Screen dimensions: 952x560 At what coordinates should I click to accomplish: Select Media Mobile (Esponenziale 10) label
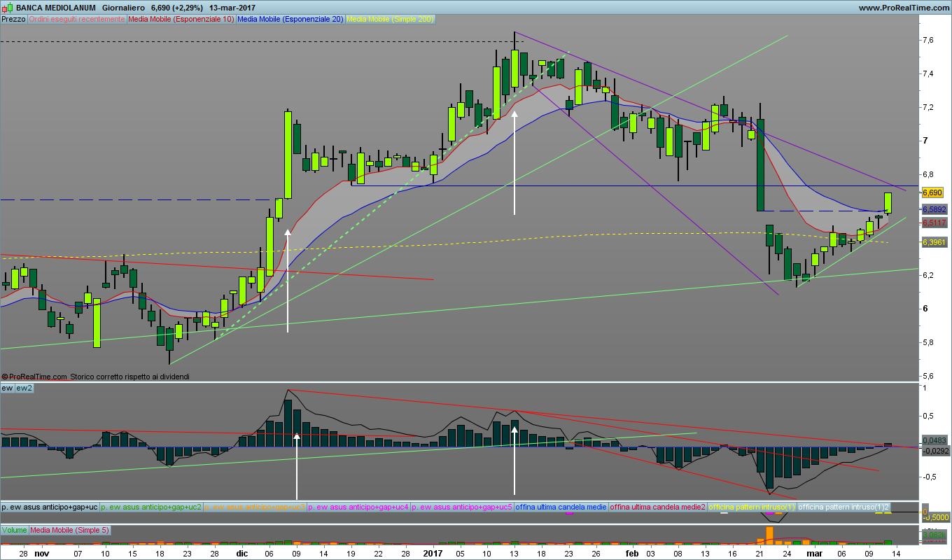[x=181, y=19]
